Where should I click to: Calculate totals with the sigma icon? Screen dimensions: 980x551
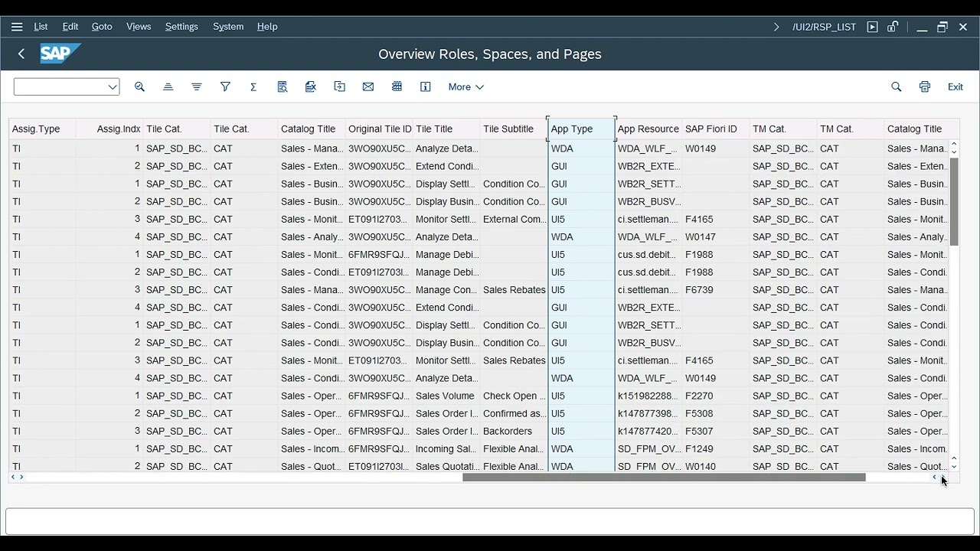click(x=253, y=87)
